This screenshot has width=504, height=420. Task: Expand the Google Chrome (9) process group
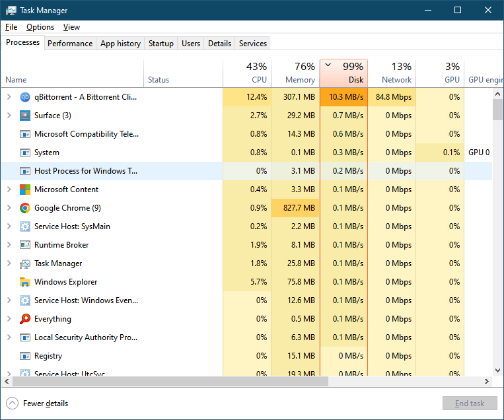click(x=9, y=208)
